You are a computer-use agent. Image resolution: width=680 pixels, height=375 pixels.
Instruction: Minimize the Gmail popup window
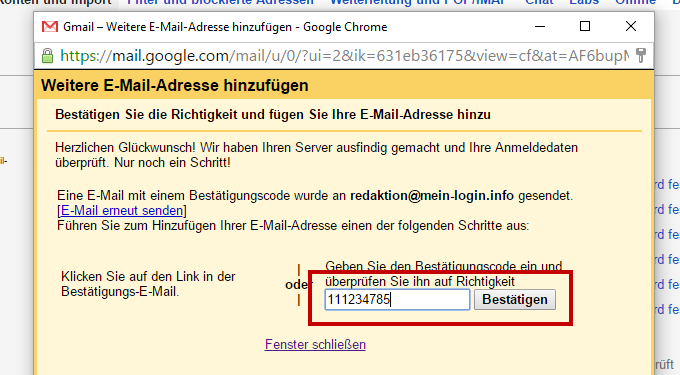[x=540, y=26]
